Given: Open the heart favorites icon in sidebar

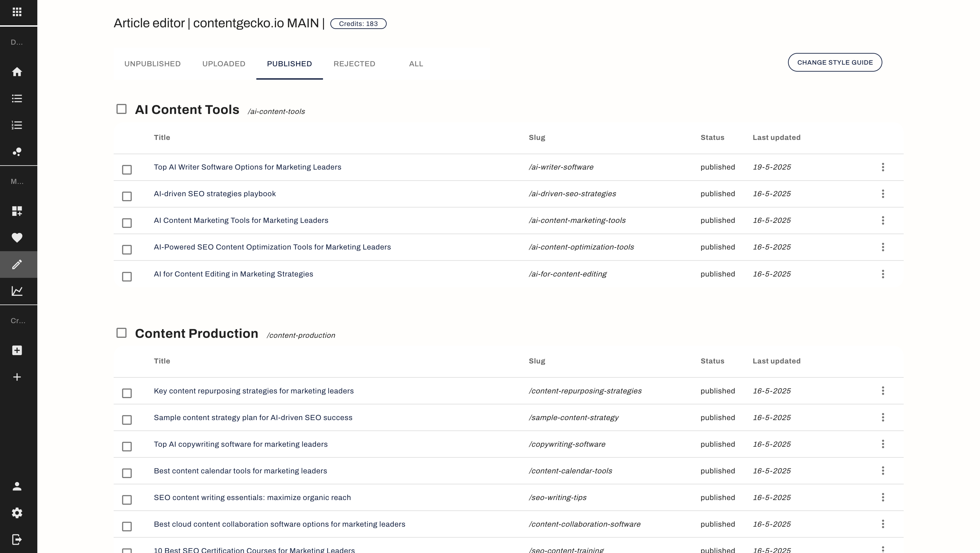Looking at the screenshot, I should [x=17, y=238].
